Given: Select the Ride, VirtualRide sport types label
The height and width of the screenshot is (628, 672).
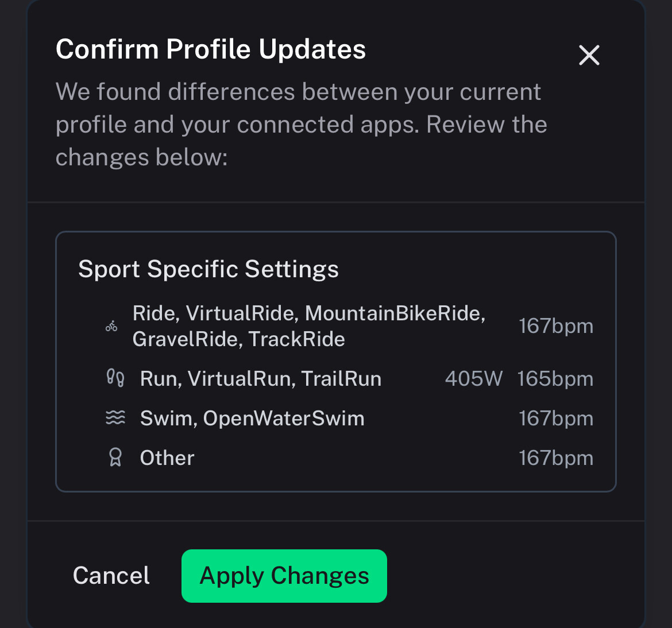Looking at the screenshot, I should (x=308, y=326).
